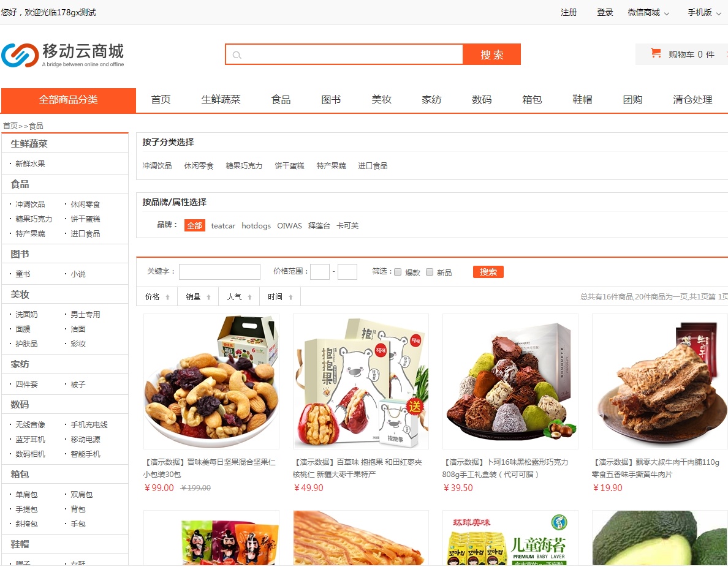Viewport: 728px width, 567px height.
Task: Select 休闲零食 subcategory filter
Action: 199,166
